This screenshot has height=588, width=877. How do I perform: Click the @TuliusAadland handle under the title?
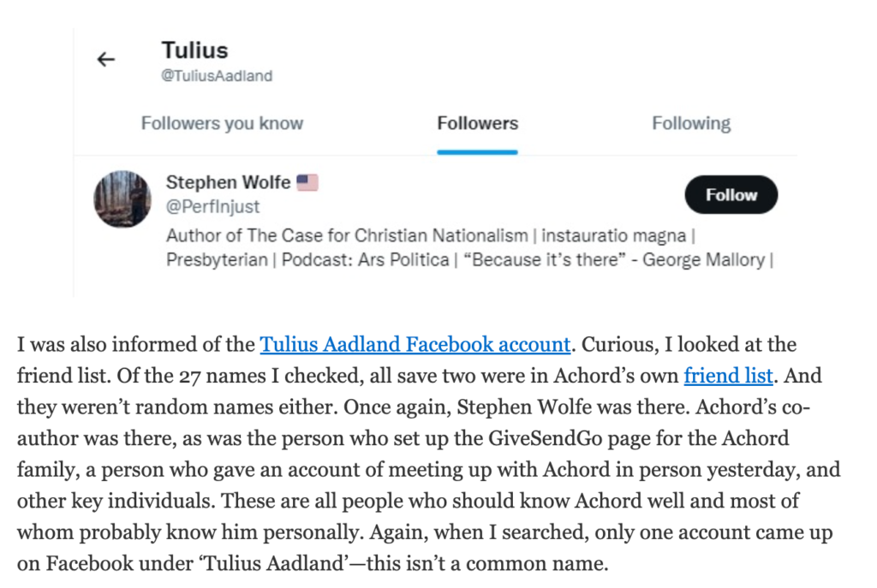point(217,75)
